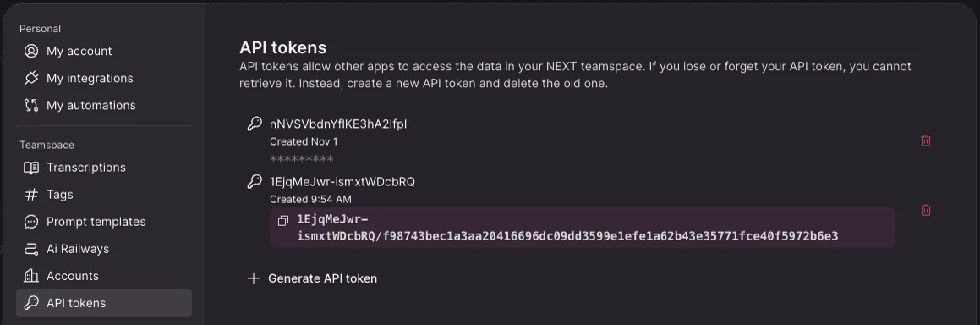Open My integrations page
Screen dimensions: 980x325
pyautogui.click(x=104, y=78)
